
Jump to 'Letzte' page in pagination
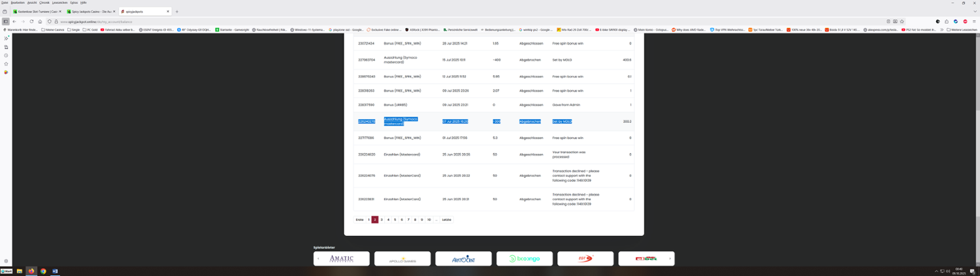(446, 220)
